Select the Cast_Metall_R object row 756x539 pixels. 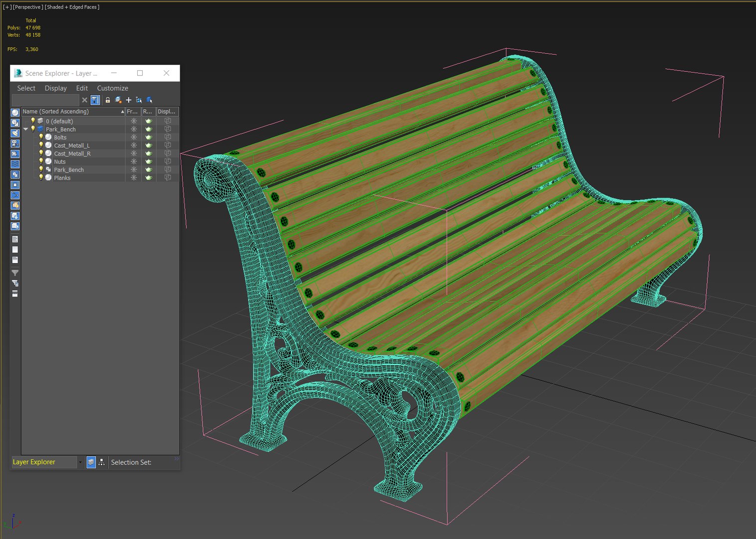(x=100, y=154)
